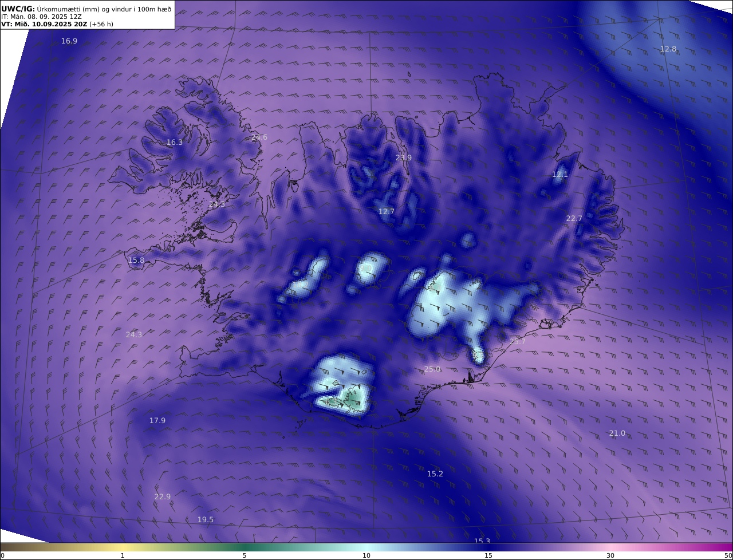The height and width of the screenshot is (560, 733).
Task: Click the colorbar tick label 0
Action: pos(2,555)
